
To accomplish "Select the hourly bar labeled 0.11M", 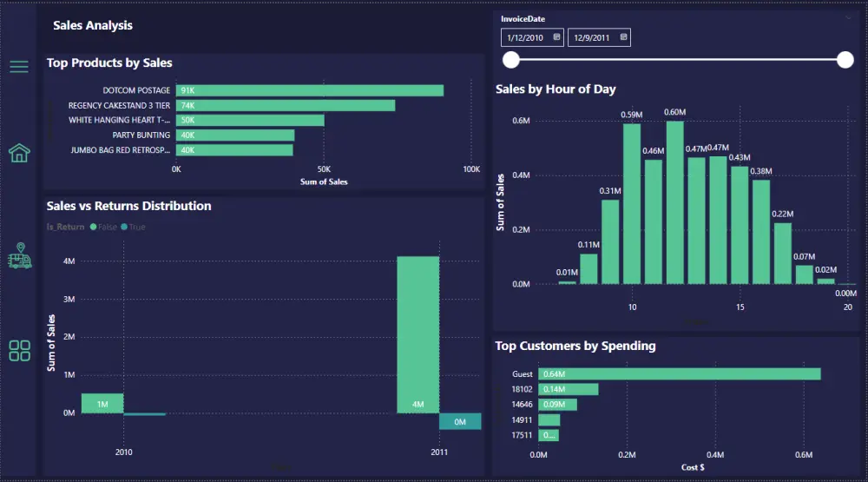I will click(589, 269).
